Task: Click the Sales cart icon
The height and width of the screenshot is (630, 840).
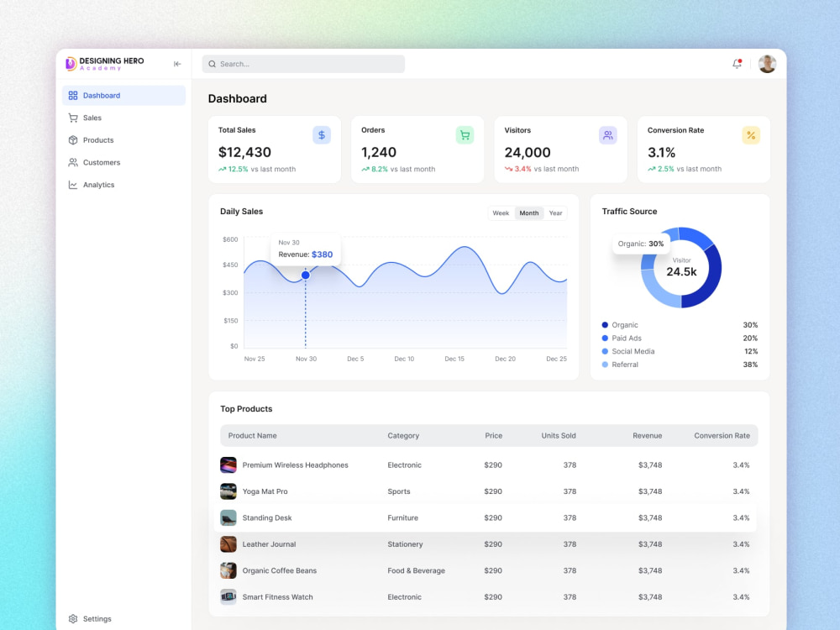Action: pyautogui.click(x=73, y=118)
